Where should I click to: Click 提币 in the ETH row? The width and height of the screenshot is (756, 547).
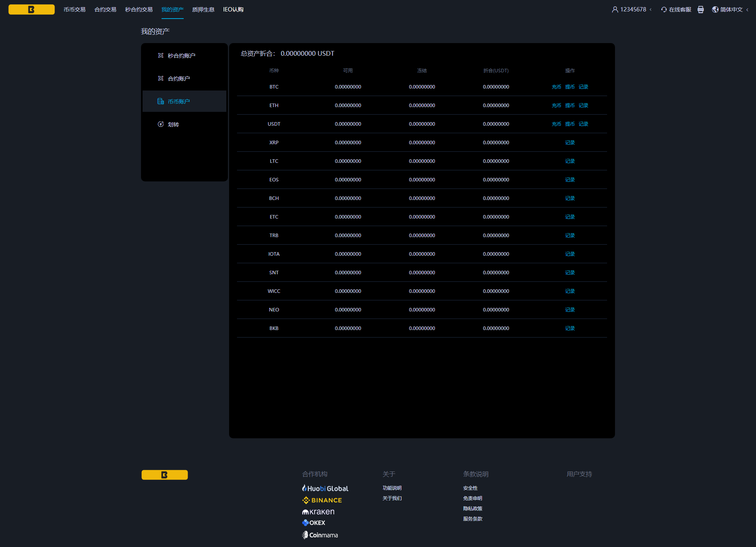pyautogui.click(x=570, y=105)
